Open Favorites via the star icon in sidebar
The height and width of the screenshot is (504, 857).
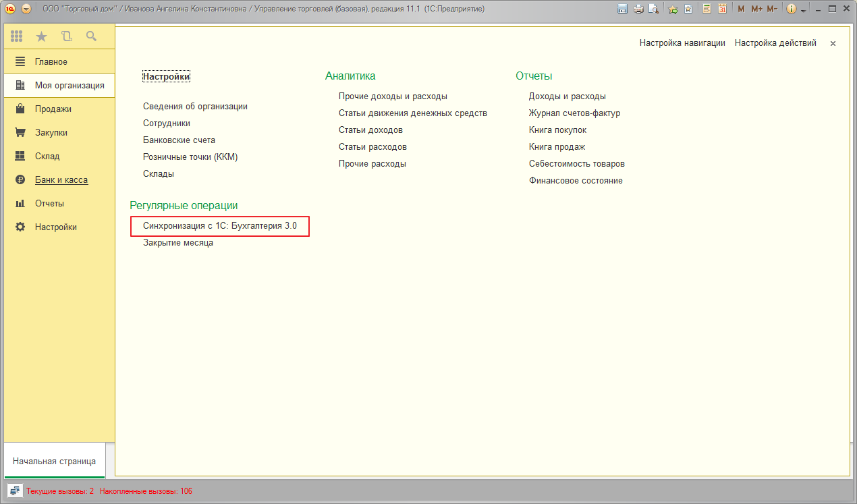42,36
